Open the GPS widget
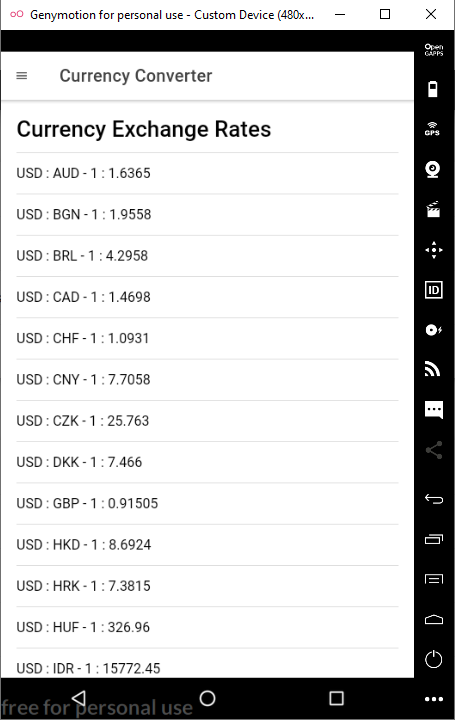456x720 pixels. point(433,129)
